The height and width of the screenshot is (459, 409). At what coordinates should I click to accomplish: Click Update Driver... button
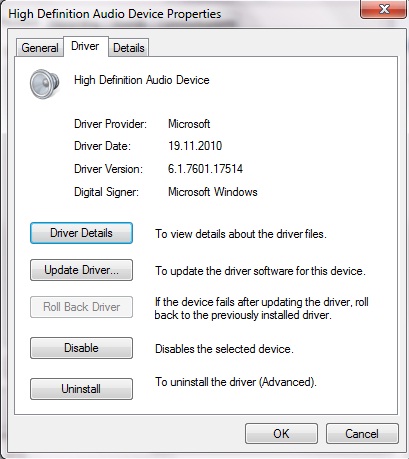coord(81,270)
